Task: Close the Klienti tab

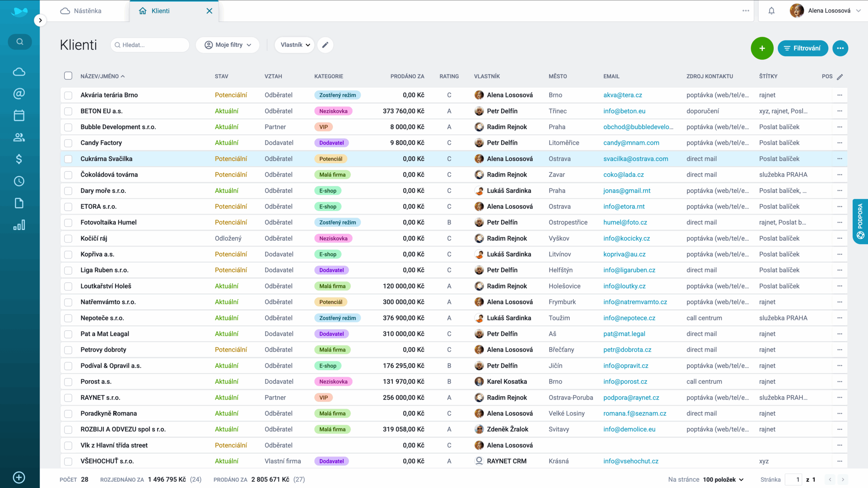Action: (x=210, y=11)
